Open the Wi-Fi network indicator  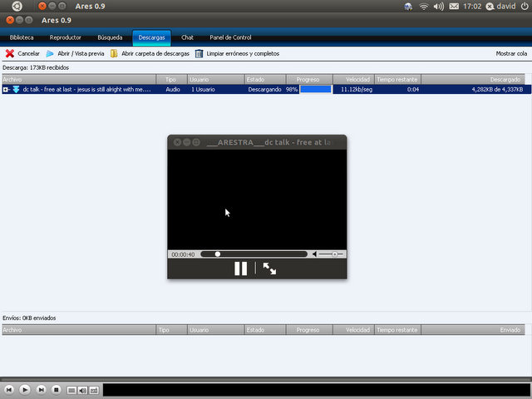423,7
